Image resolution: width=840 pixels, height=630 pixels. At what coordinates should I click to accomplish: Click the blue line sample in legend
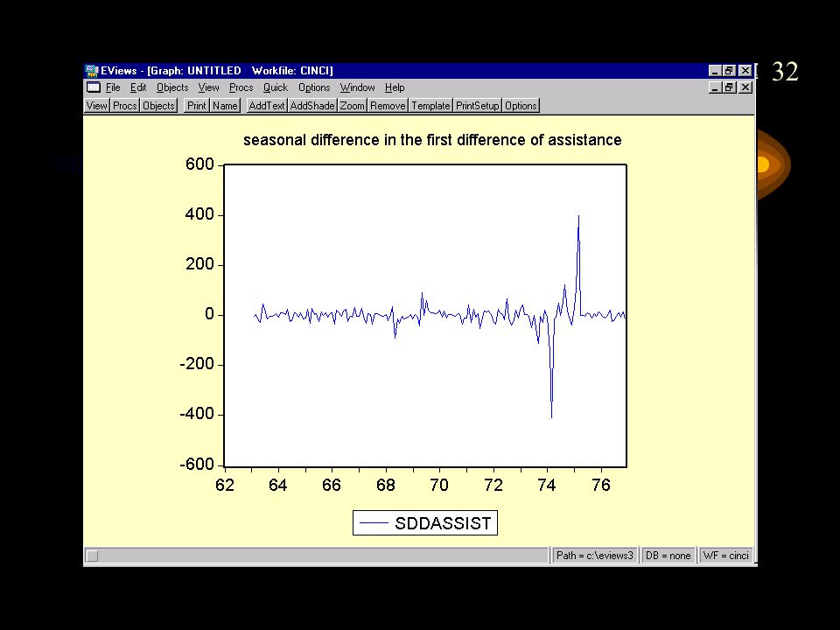coord(373,523)
